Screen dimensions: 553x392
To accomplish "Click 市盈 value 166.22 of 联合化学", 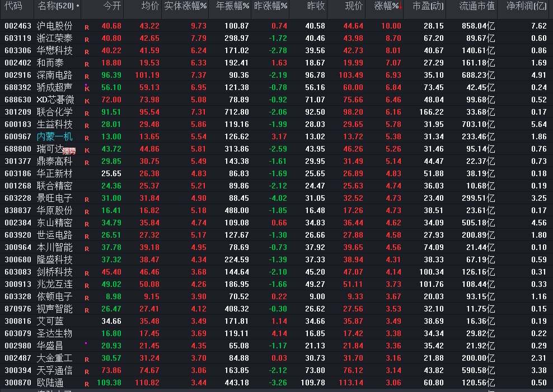I will (432, 112).
